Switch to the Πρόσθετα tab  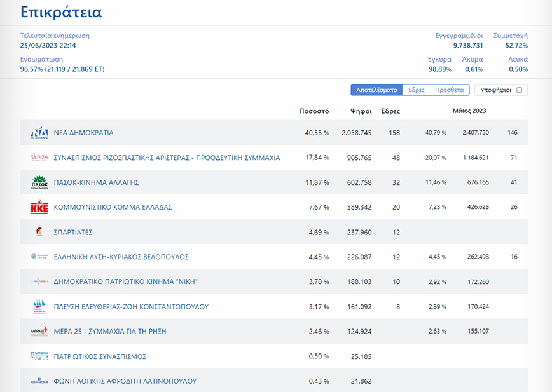[x=449, y=90]
